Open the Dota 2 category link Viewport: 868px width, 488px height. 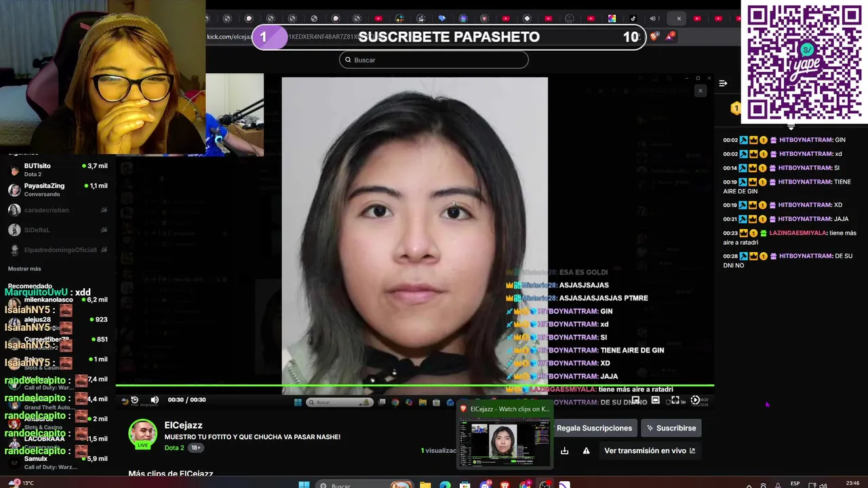tap(174, 448)
